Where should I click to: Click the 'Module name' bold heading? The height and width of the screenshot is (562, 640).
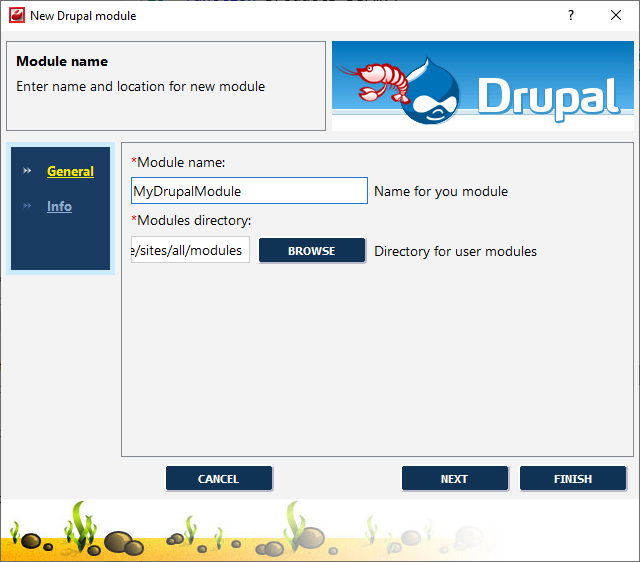click(62, 61)
